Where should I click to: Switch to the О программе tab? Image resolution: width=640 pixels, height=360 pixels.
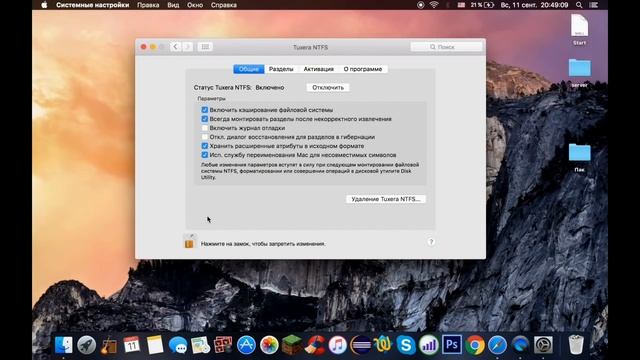pyautogui.click(x=363, y=69)
